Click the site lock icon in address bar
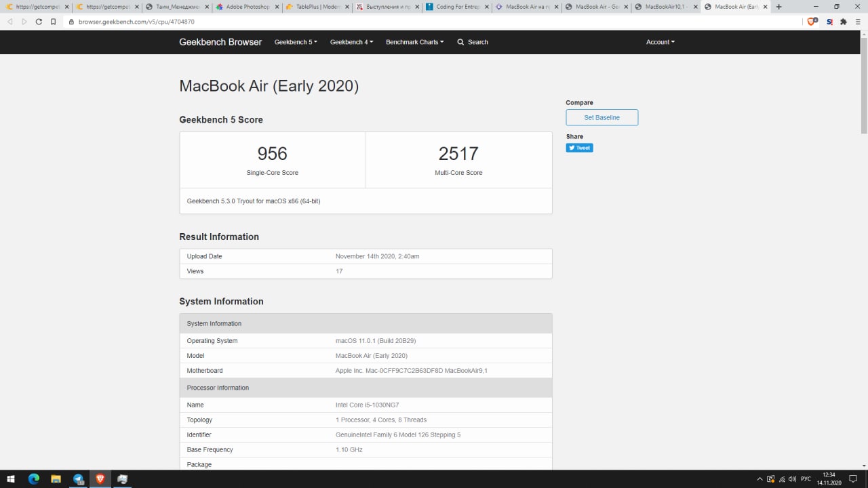 (x=72, y=22)
